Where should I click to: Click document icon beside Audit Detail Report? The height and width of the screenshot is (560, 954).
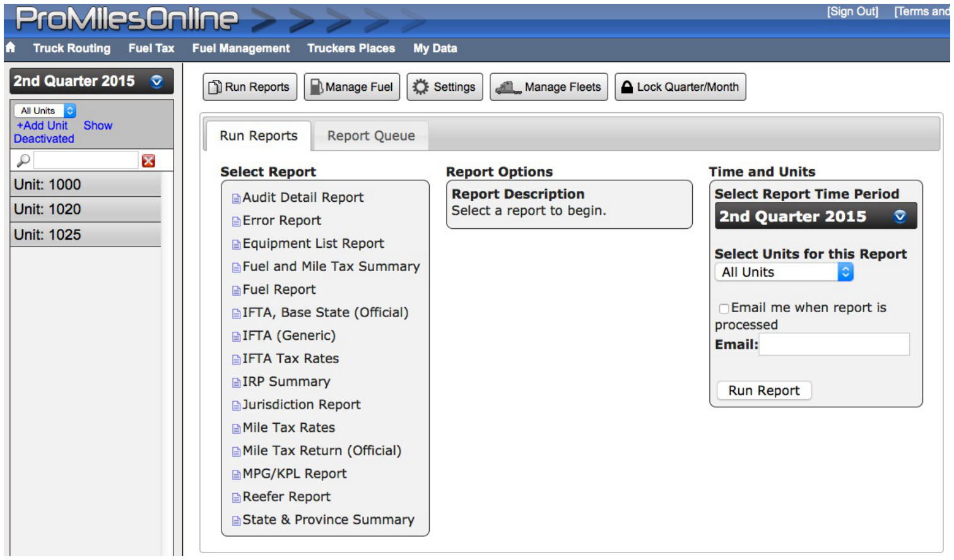click(x=236, y=199)
